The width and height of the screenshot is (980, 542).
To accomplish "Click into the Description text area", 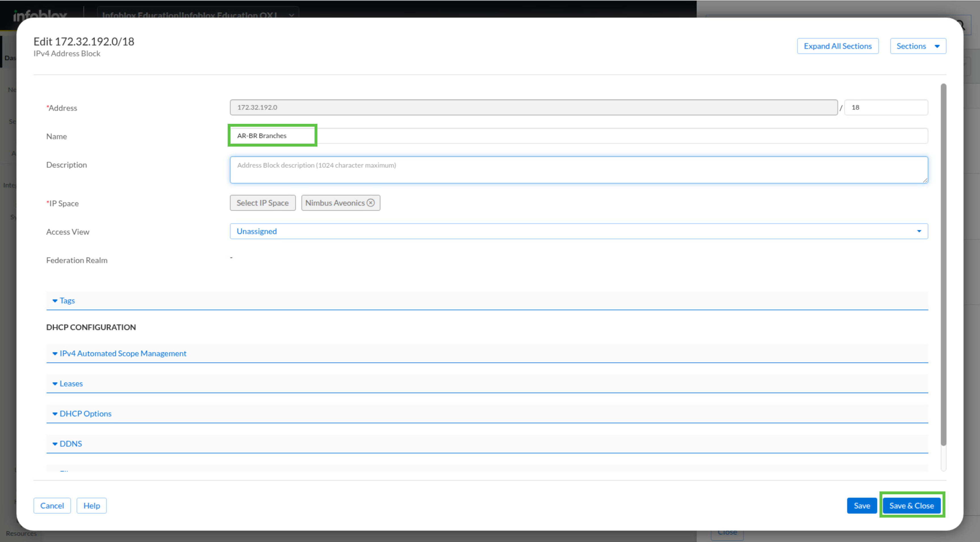I will tap(579, 170).
